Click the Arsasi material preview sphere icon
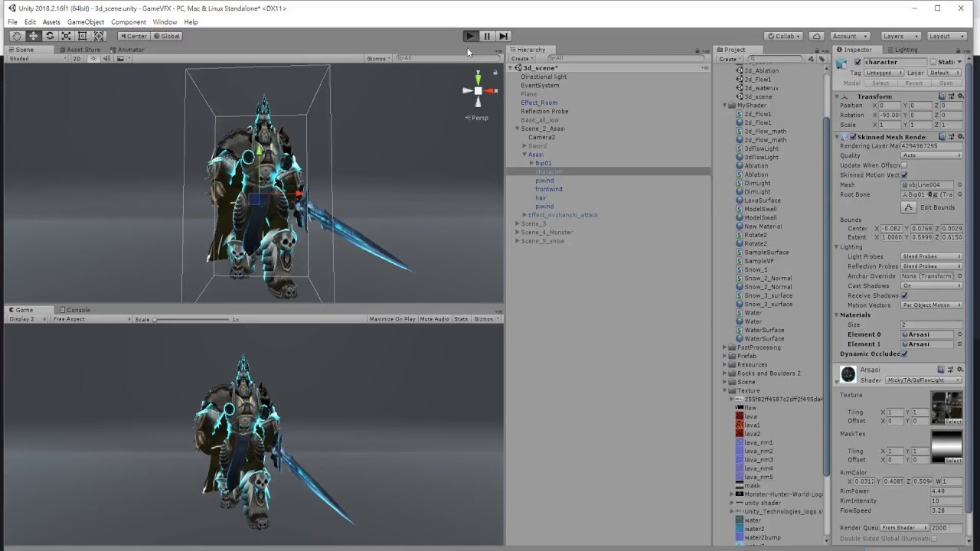The image size is (980, 551). coord(848,374)
